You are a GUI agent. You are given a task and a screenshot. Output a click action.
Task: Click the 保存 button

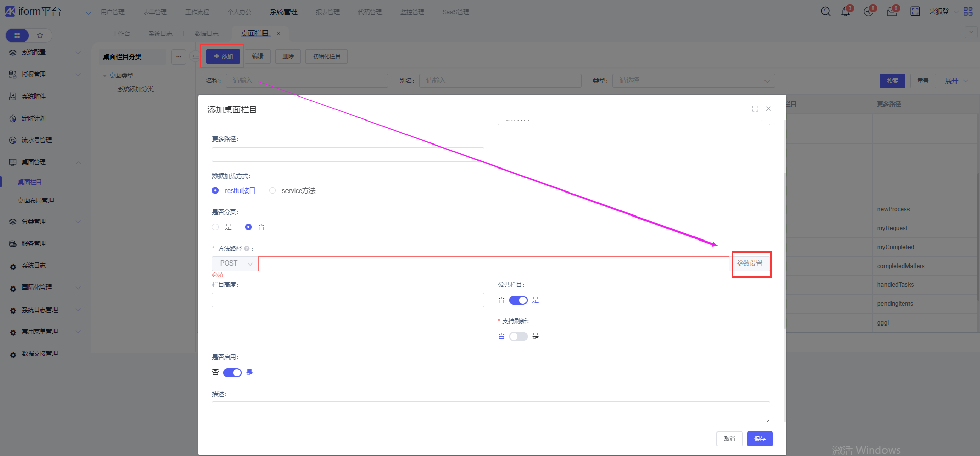[759, 439]
